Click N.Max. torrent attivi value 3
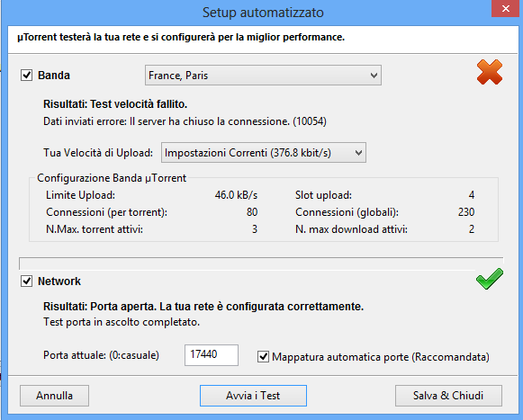Image resolution: width=523 pixels, height=420 pixels. (x=255, y=229)
